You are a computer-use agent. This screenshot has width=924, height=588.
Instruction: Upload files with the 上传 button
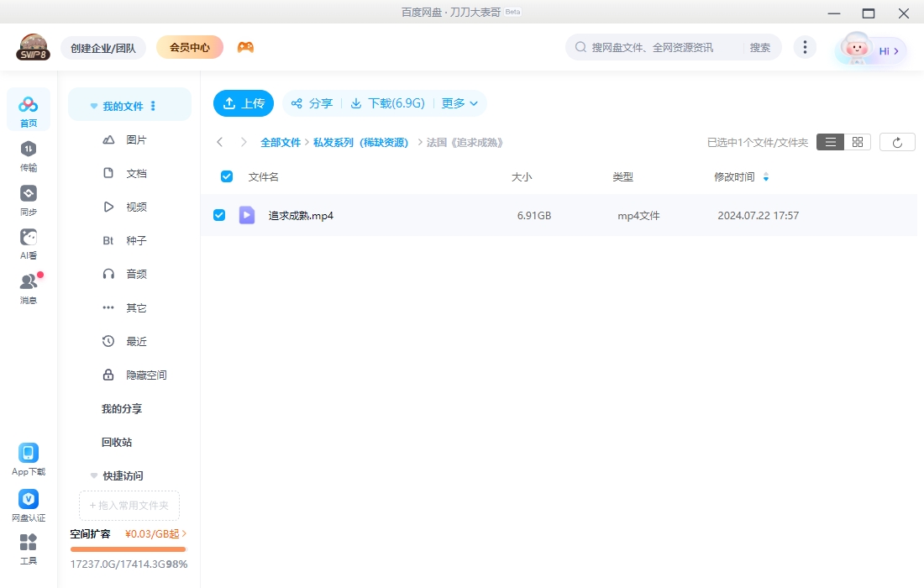[x=243, y=103]
